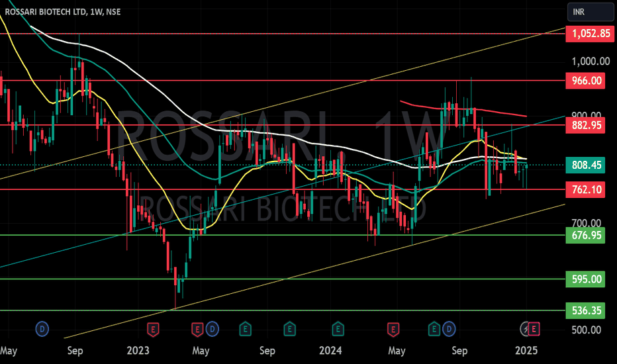Select the 595.00 green price label
This screenshot has width=617, height=364.
(x=585, y=279)
